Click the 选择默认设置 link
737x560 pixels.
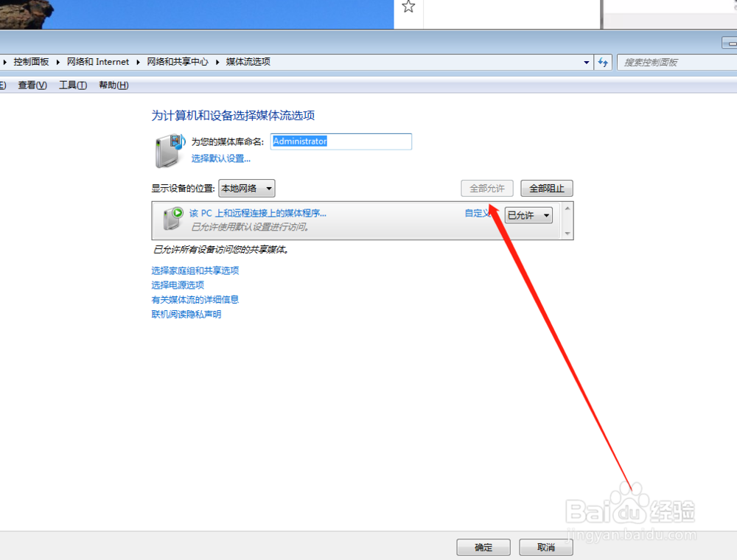(x=220, y=159)
